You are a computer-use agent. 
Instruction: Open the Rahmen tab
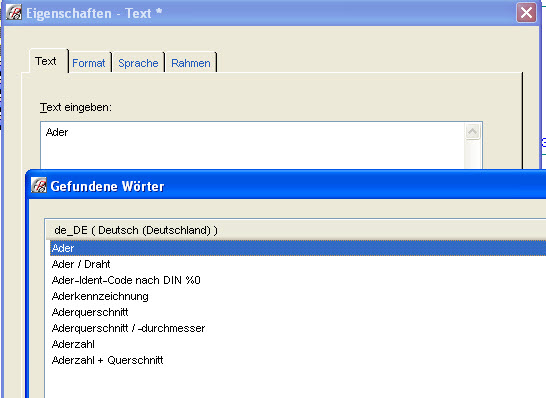tap(191, 63)
